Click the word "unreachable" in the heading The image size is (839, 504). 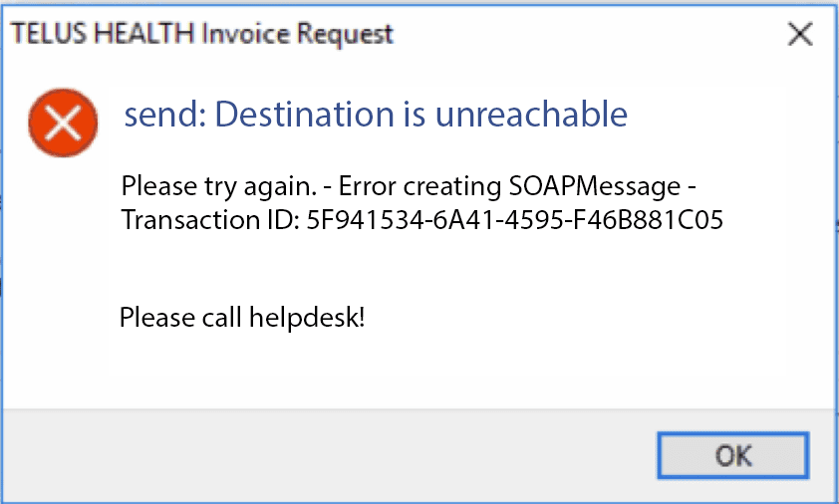click(x=531, y=115)
